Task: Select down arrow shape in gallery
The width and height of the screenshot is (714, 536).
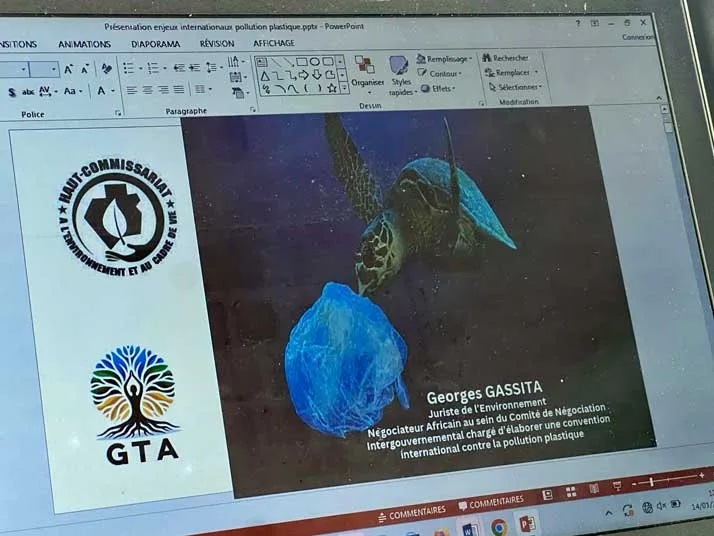Action: [317, 74]
